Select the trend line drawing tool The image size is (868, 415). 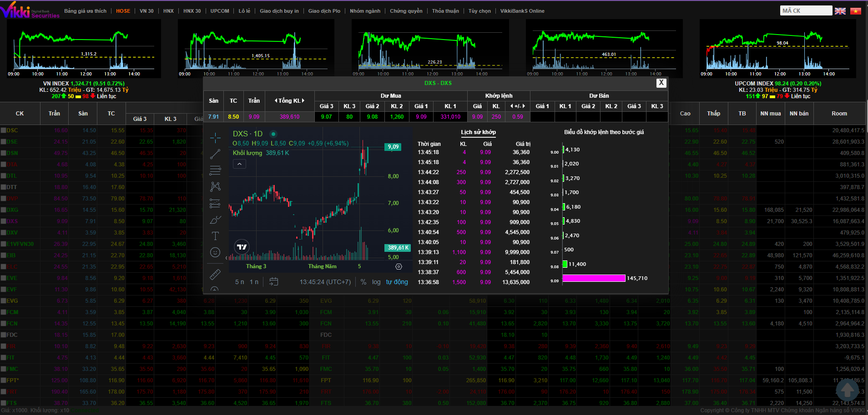(x=215, y=154)
